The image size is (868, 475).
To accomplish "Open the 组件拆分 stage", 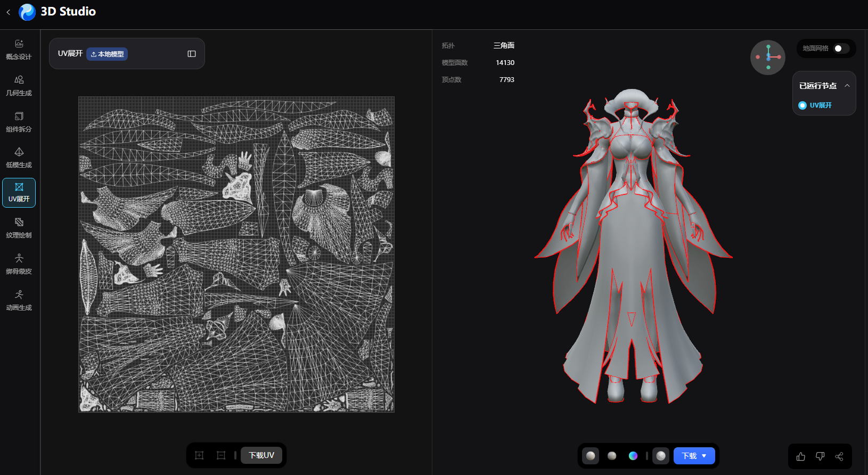I will pyautogui.click(x=19, y=122).
